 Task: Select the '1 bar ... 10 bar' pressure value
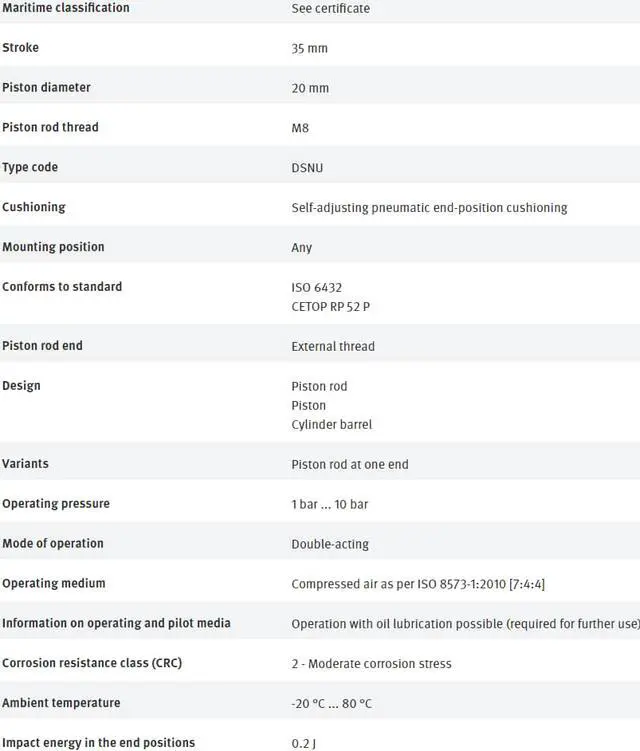[330, 504]
